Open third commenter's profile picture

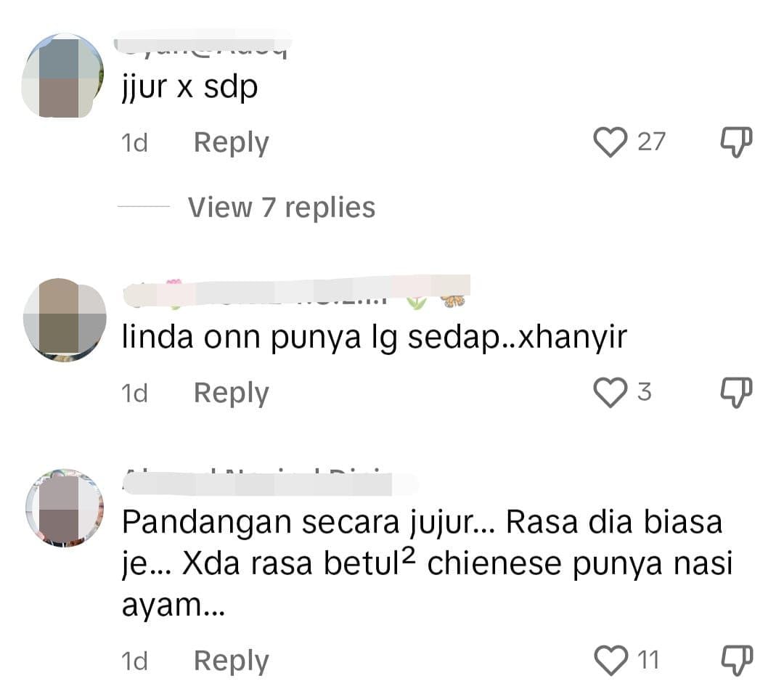[x=65, y=508]
